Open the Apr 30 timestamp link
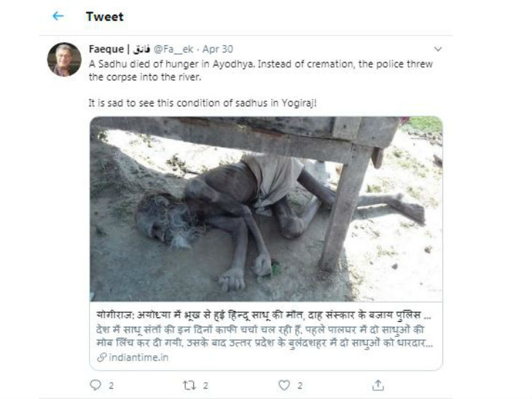Image resolution: width=532 pixels, height=399 pixels. [218, 50]
